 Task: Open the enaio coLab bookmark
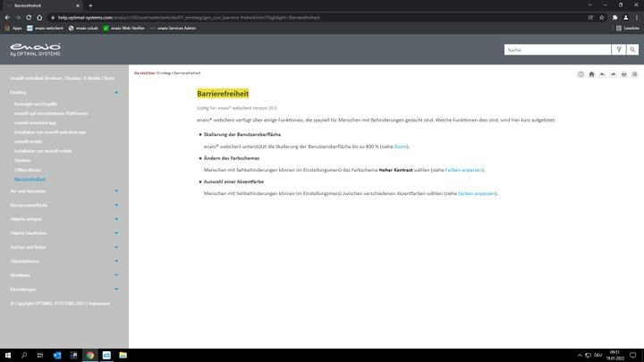coord(83,29)
